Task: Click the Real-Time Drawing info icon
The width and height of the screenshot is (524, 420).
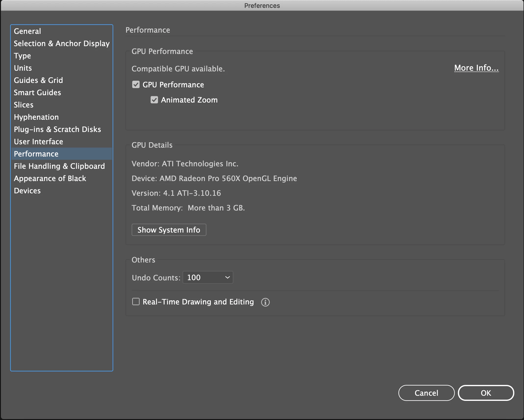Action: coord(265,302)
